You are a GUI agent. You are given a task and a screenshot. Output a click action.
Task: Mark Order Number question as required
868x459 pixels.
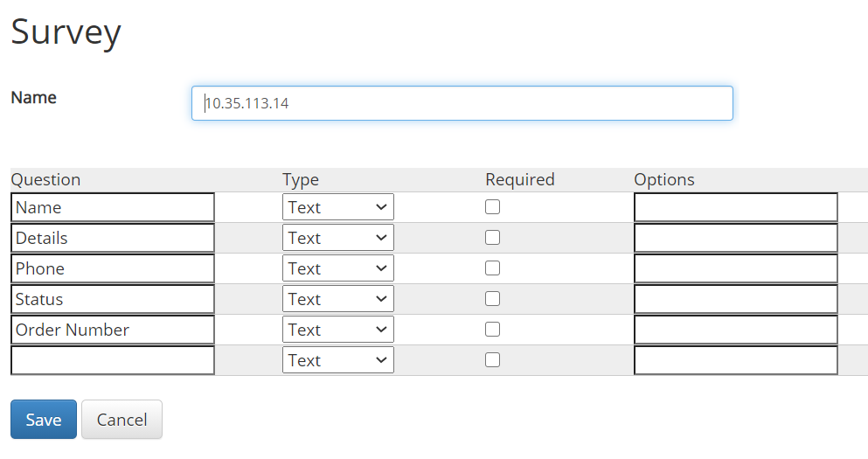[492, 330]
